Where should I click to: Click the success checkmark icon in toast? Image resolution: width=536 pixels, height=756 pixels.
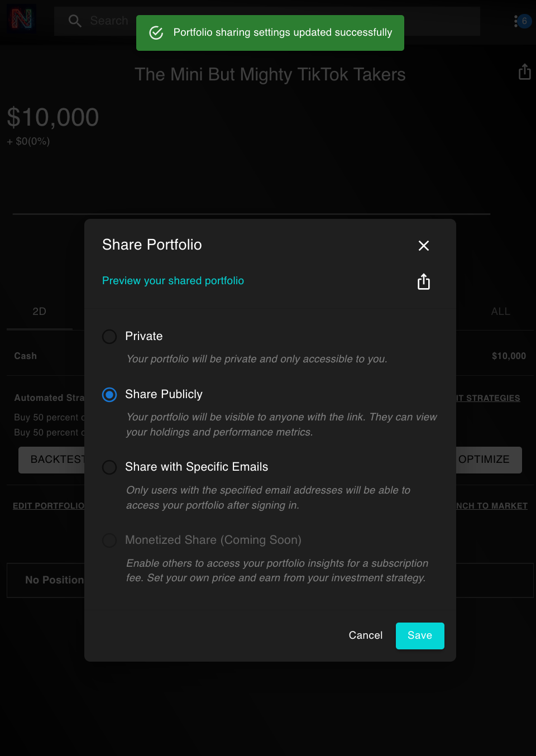[x=156, y=33]
